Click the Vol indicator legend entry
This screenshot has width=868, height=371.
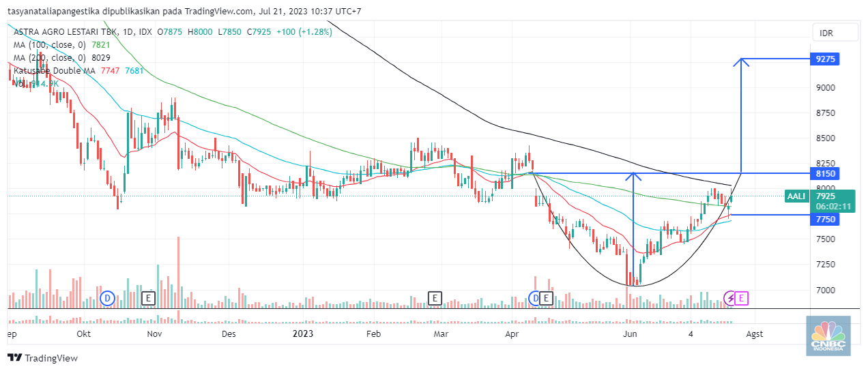pos(20,84)
